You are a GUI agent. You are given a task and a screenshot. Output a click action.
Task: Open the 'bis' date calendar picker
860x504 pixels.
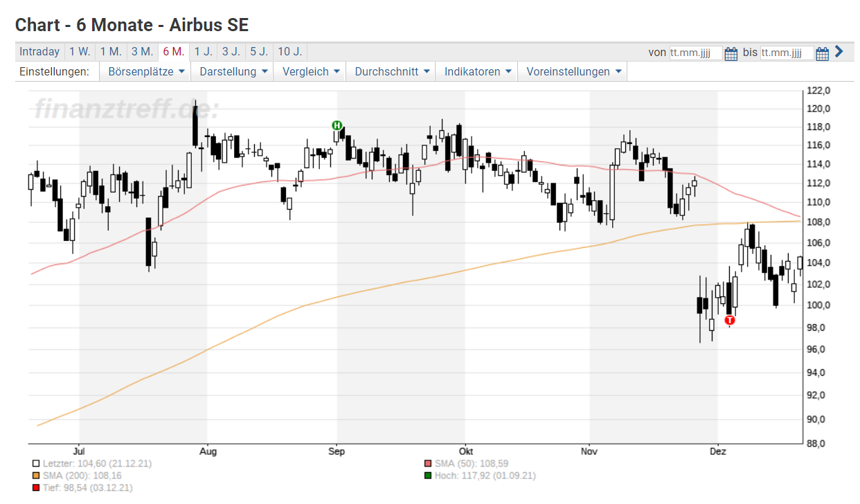[x=823, y=53]
